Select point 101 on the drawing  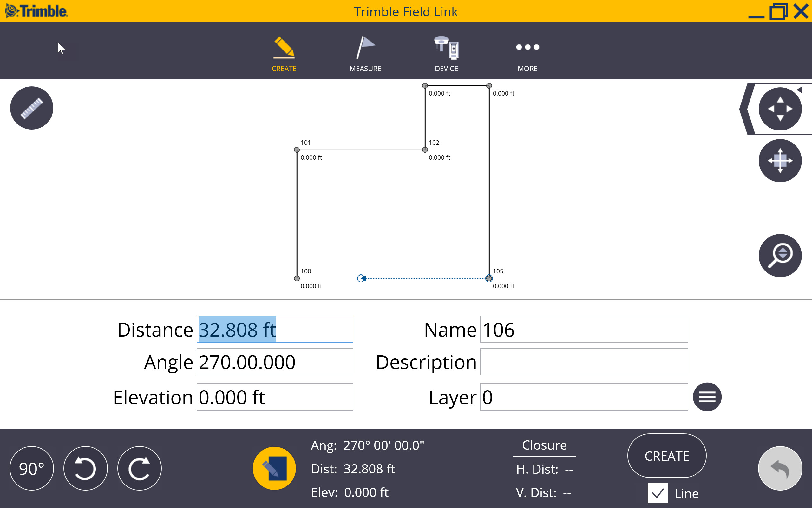pos(297,150)
